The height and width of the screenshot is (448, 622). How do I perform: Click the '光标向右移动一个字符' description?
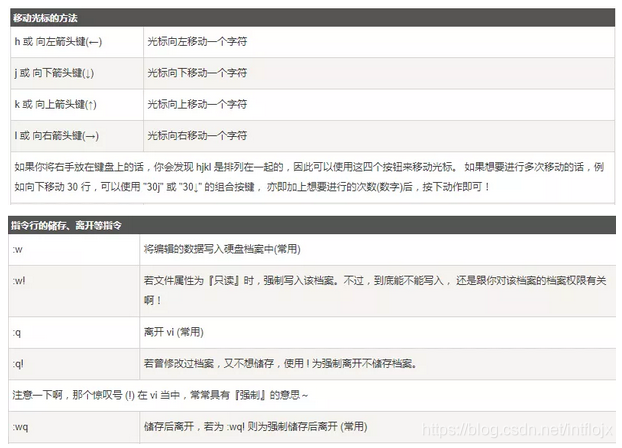pyautogui.click(x=197, y=135)
